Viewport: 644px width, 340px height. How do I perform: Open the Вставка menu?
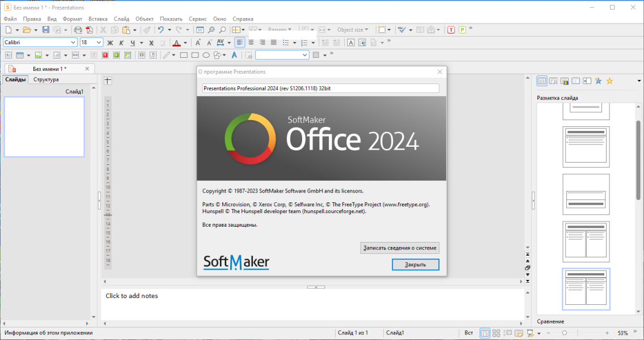coord(98,19)
